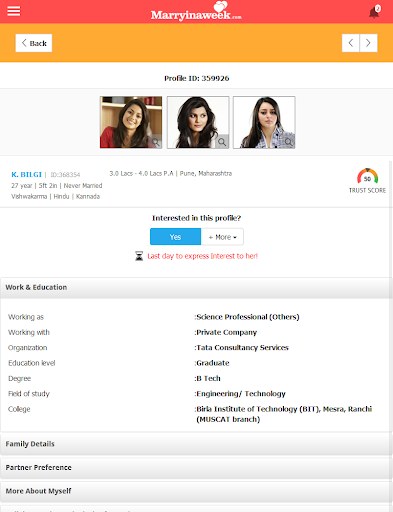
Task: Go to next profile arrow
Action: coord(368,43)
